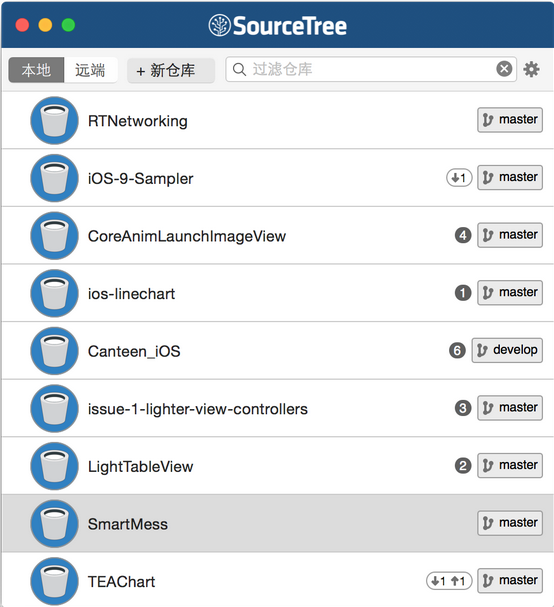Open the master branch button for RTNetworking
Image resolution: width=554 pixels, height=607 pixels.
[510, 120]
